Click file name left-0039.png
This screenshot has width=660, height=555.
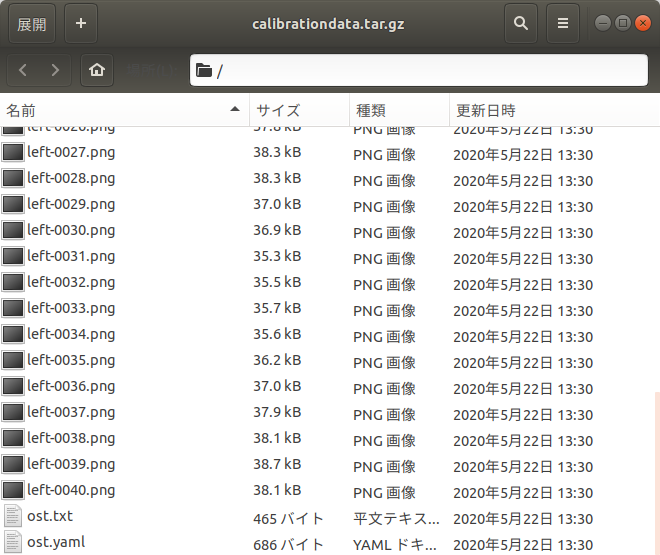coord(71,465)
